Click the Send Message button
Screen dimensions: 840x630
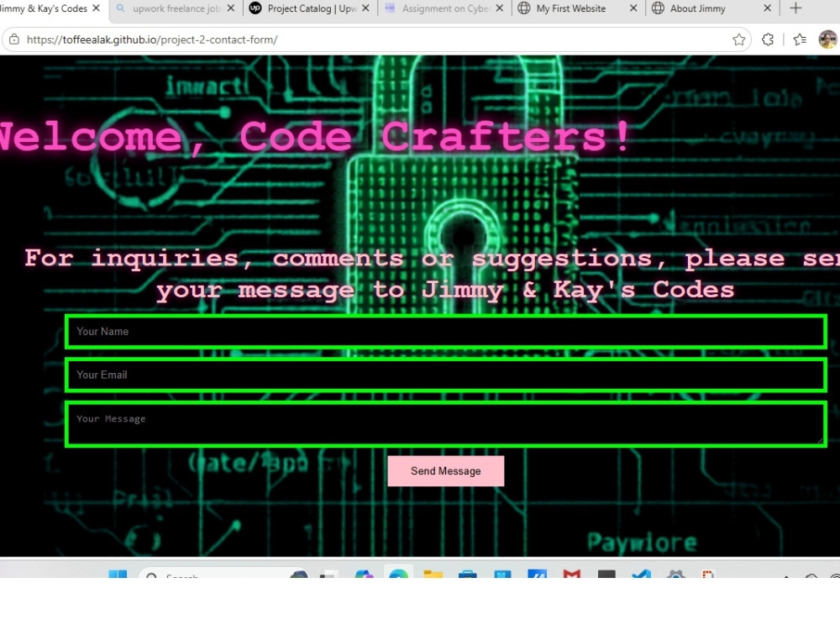(446, 471)
